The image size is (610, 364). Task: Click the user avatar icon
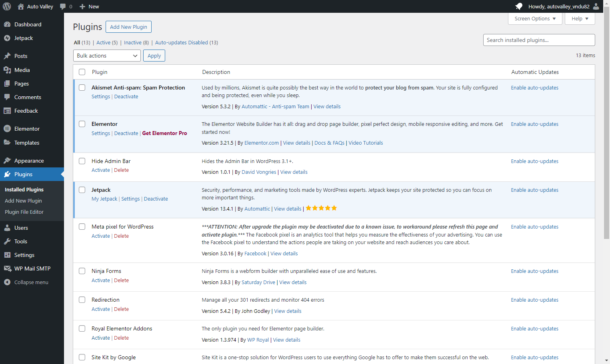tap(596, 6)
